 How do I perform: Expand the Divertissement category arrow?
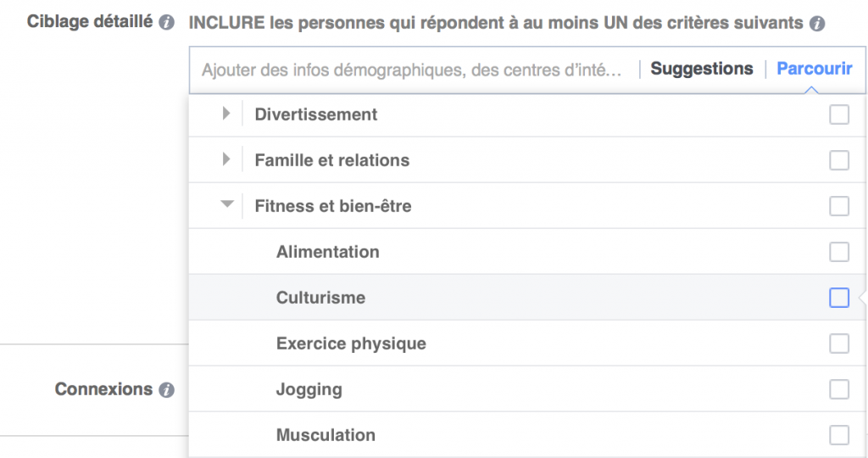click(226, 114)
